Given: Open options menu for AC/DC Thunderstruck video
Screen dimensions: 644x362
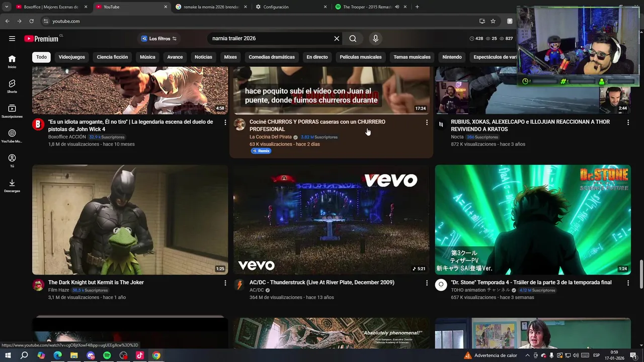Looking at the screenshot, I should tap(427, 283).
